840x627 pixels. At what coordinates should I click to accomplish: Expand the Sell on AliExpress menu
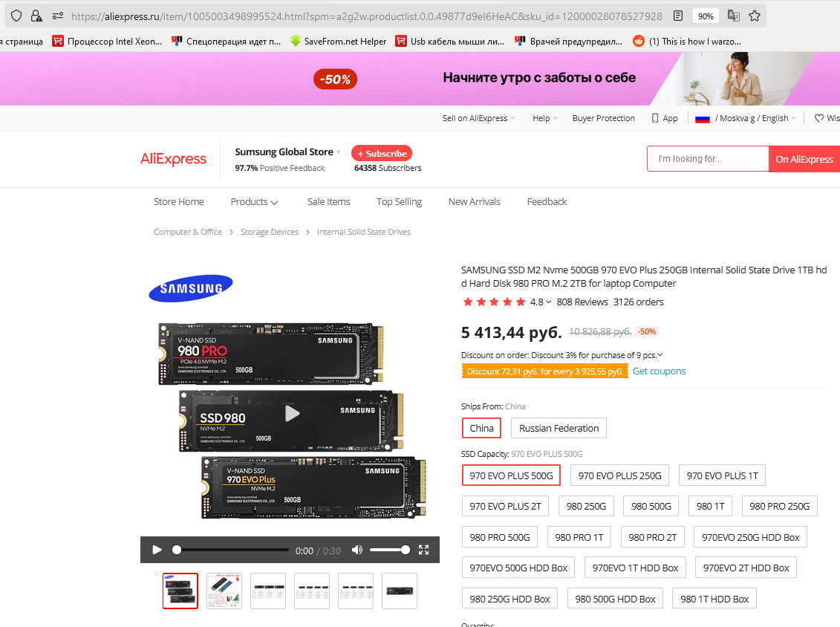pos(478,118)
